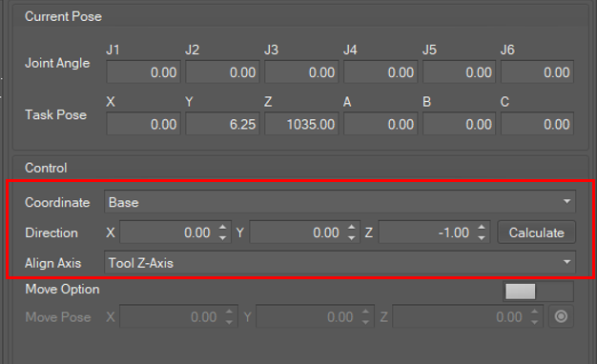Click Task Pose Z field showing 1035.00

(301, 124)
